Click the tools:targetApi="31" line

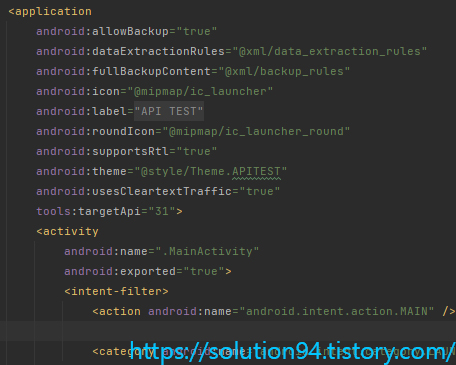109,211
